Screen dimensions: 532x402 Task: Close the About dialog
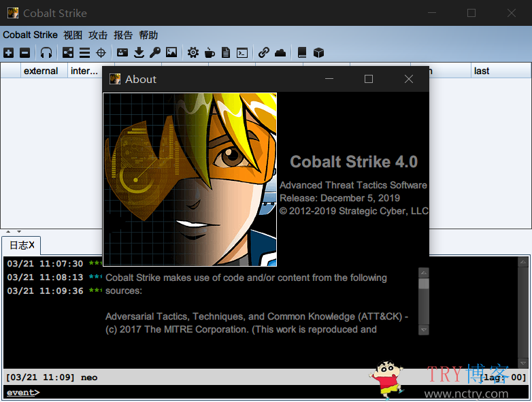pos(409,79)
